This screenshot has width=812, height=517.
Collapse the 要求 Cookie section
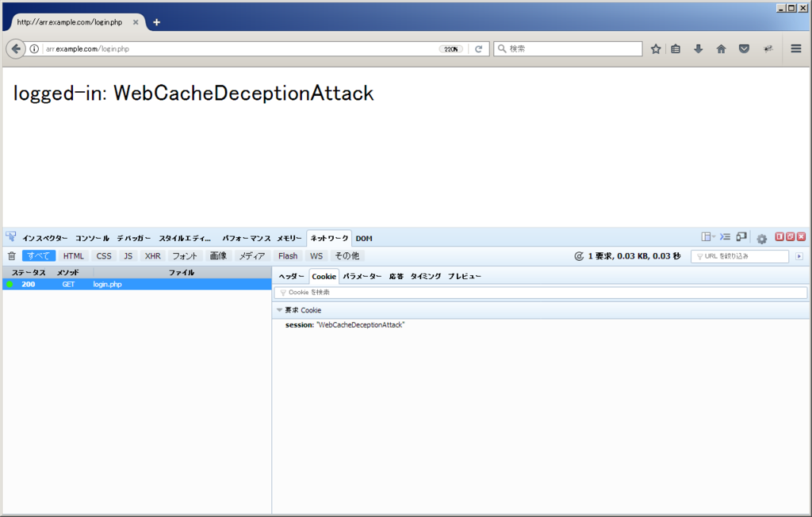point(279,310)
